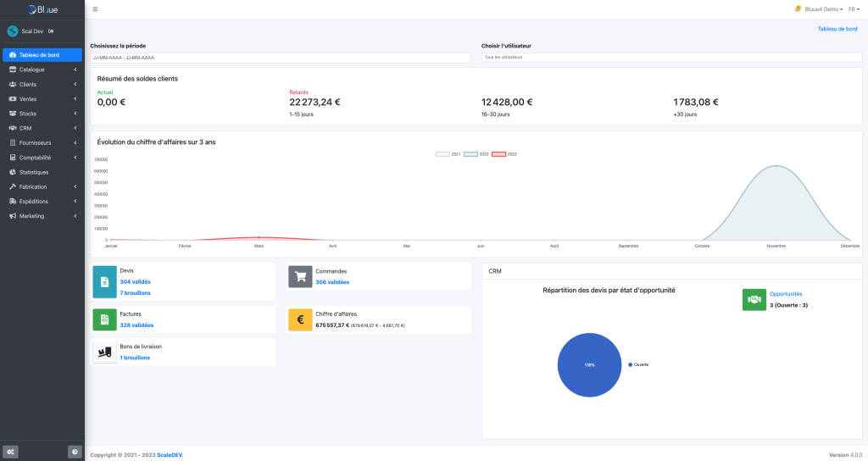868x461 pixels.
Task: Click the settings gears icon at sidebar bottom
Action: tap(10, 452)
